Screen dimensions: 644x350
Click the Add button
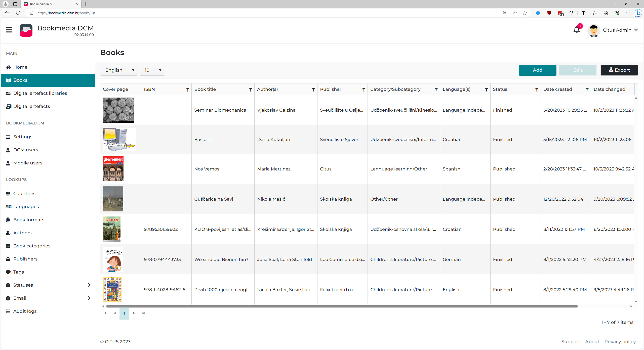(x=537, y=70)
